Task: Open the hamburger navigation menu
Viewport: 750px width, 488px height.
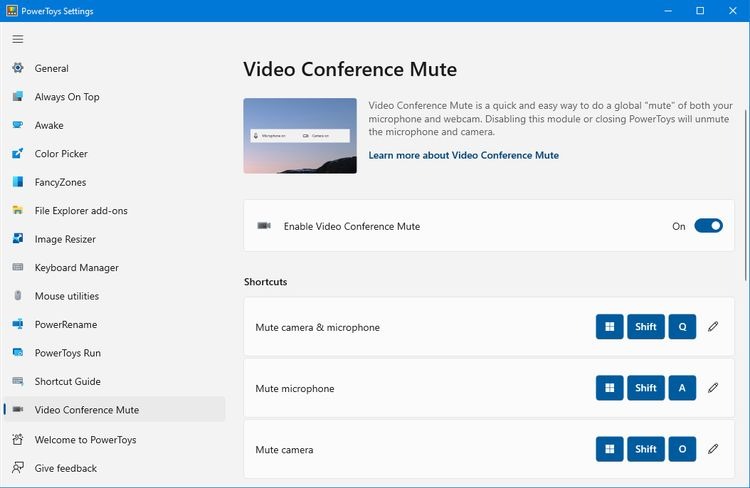Action: [18, 39]
